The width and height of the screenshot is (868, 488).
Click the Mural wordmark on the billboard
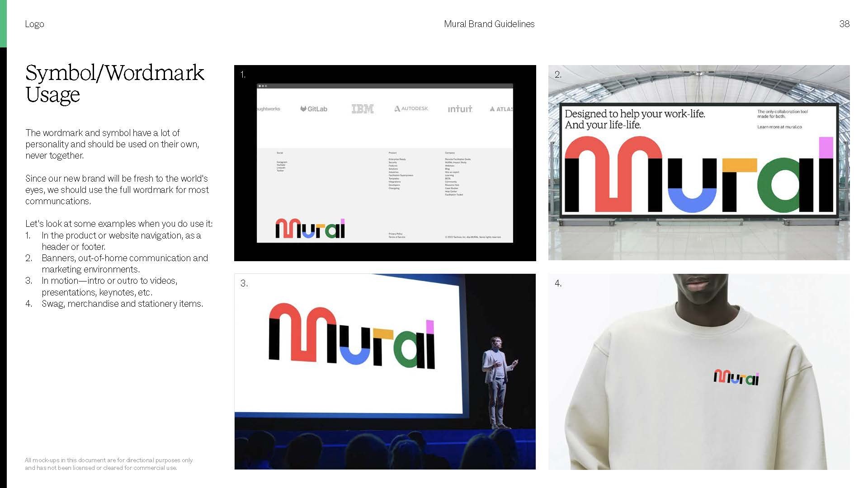[699, 174]
